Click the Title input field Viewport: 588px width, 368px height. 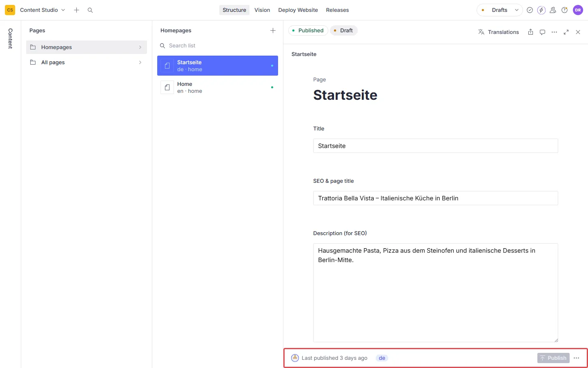click(435, 146)
